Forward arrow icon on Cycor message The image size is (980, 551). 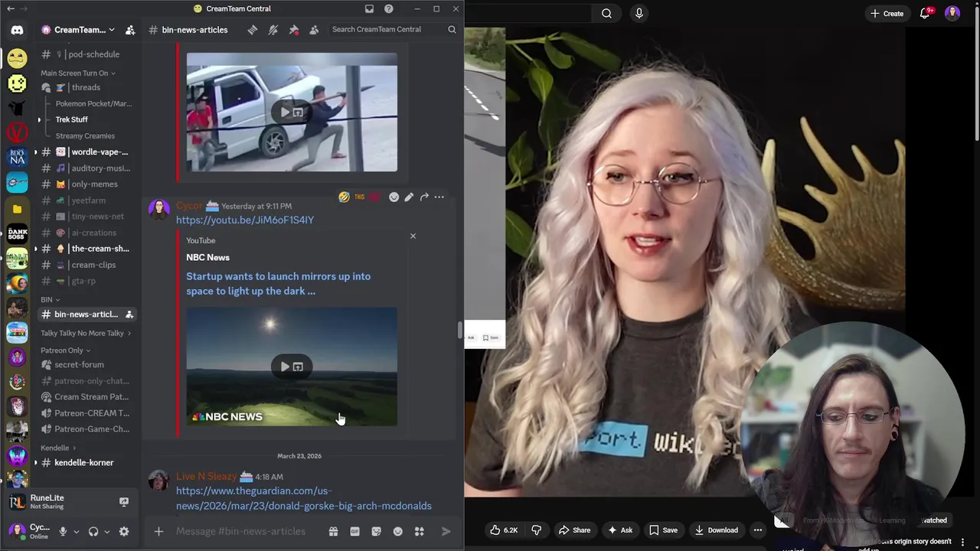424,197
